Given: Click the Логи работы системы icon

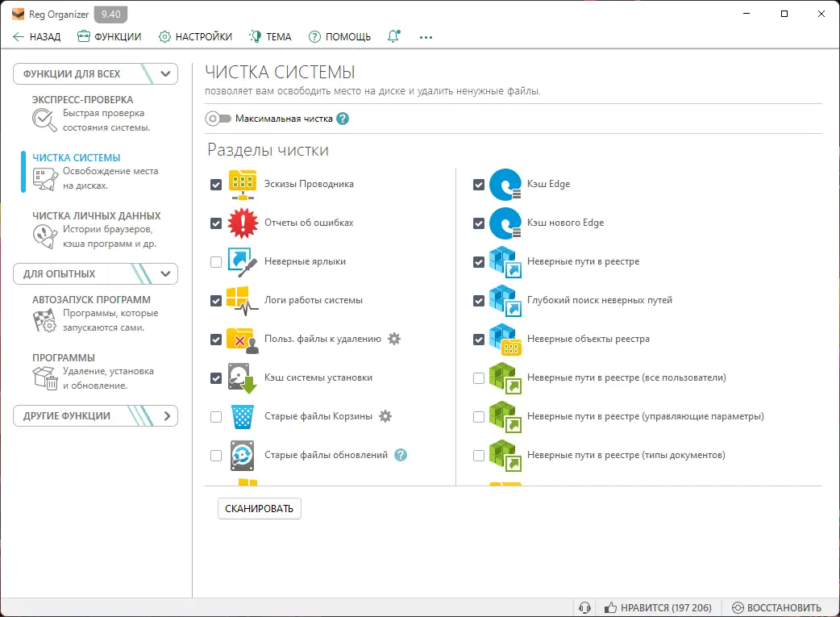Looking at the screenshot, I should (x=243, y=300).
